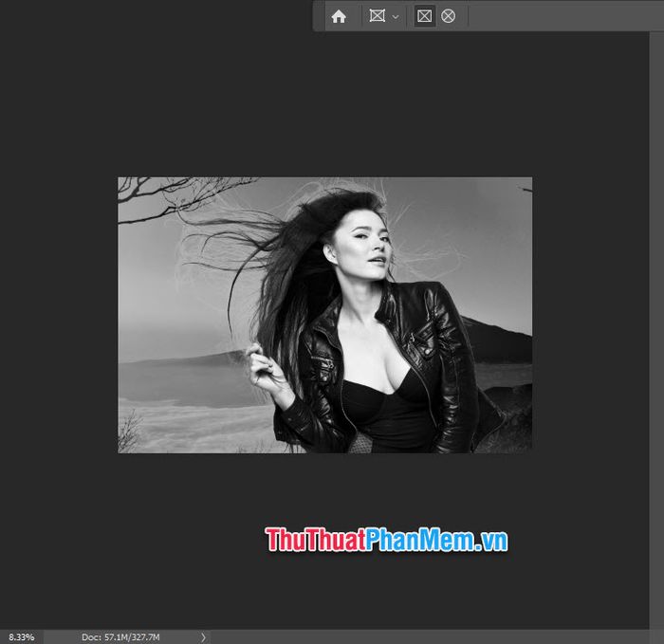
Task: Click the Doc: 57.1M/327.7M status info
Action: (120, 636)
